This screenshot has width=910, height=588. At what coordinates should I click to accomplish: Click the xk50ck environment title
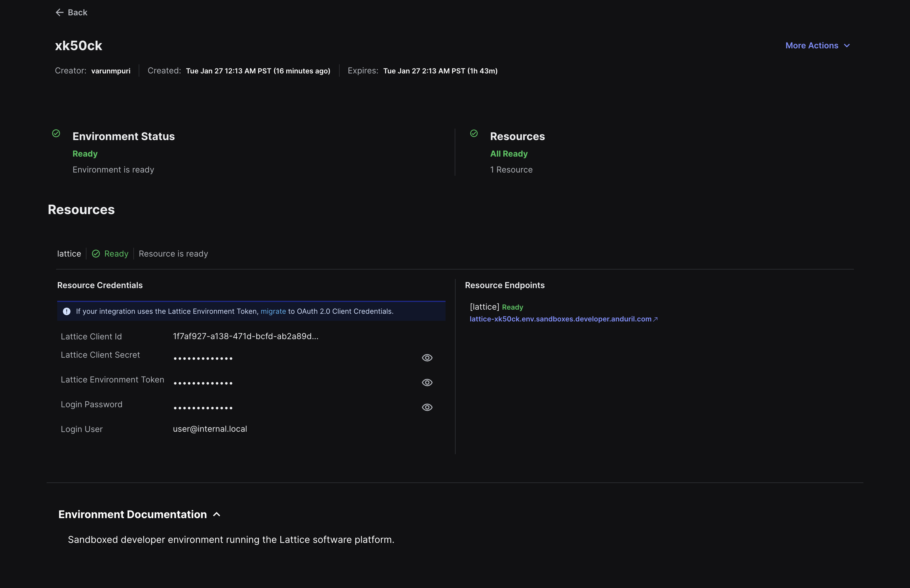click(79, 46)
